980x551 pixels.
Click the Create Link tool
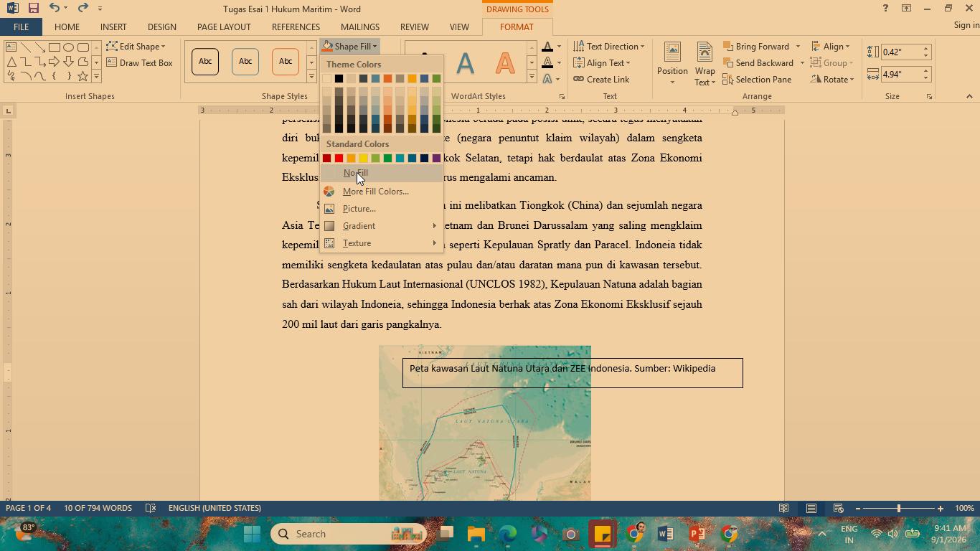click(601, 80)
